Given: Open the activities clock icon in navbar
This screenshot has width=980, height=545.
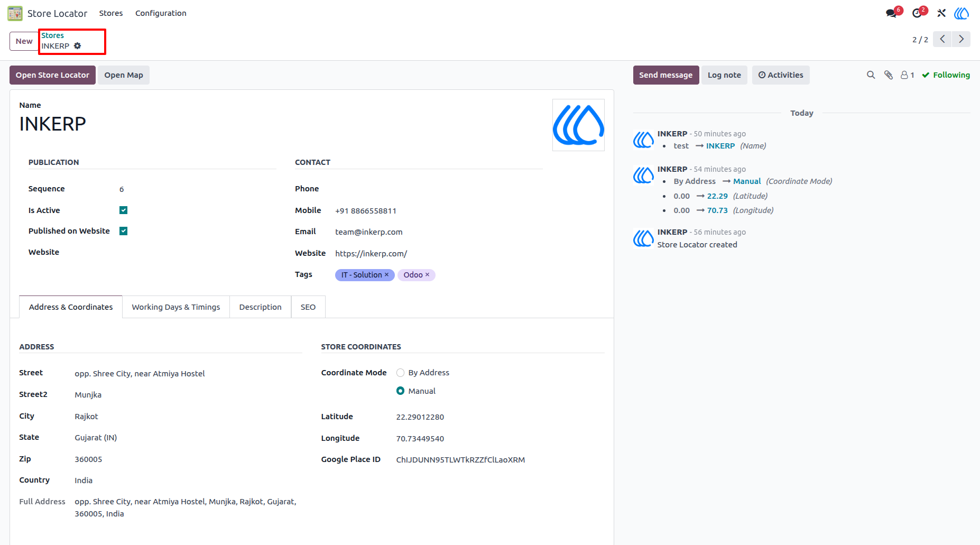Looking at the screenshot, I should (x=918, y=13).
